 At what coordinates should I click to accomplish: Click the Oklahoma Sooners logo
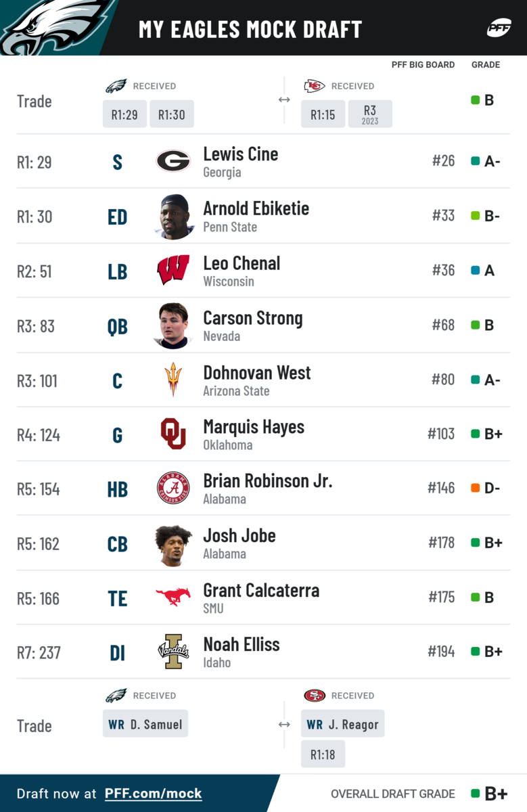(x=173, y=434)
